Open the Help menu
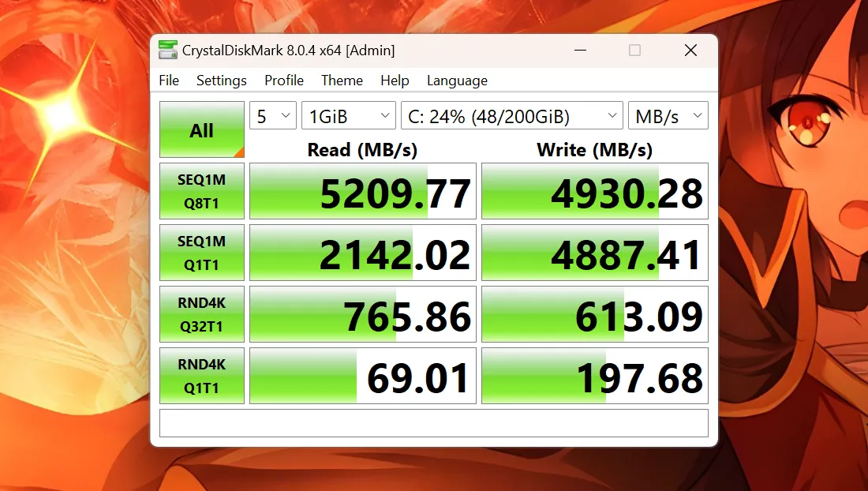868x491 pixels. [395, 81]
